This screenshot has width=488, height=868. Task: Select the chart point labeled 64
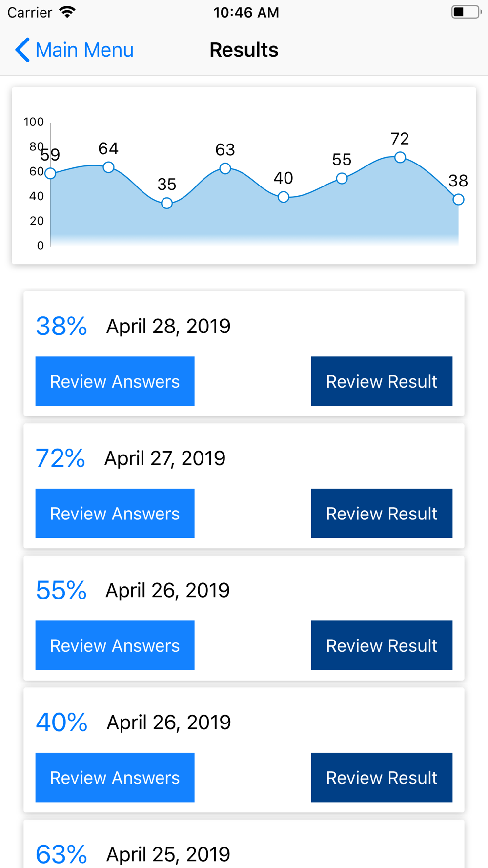pos(108,167)
